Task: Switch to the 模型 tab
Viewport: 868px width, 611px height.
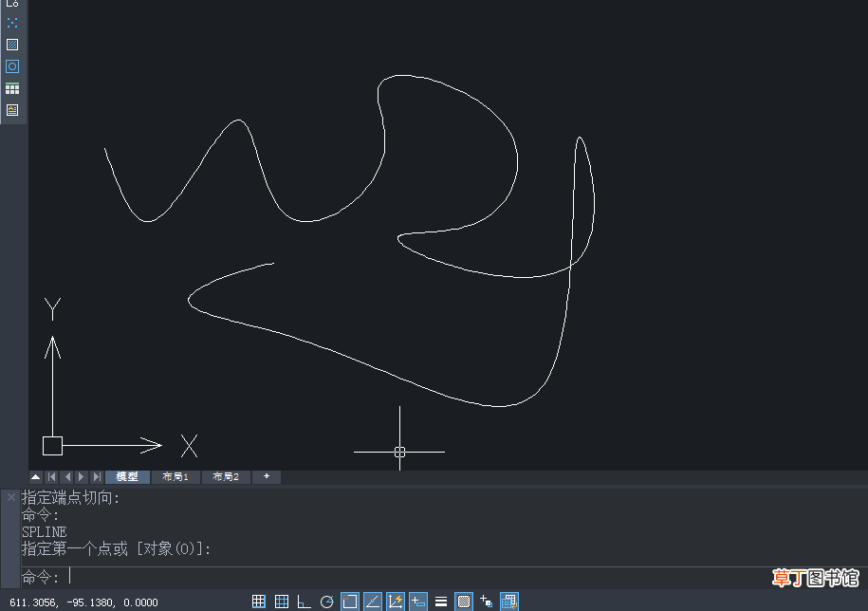Action: click(127, 476)
